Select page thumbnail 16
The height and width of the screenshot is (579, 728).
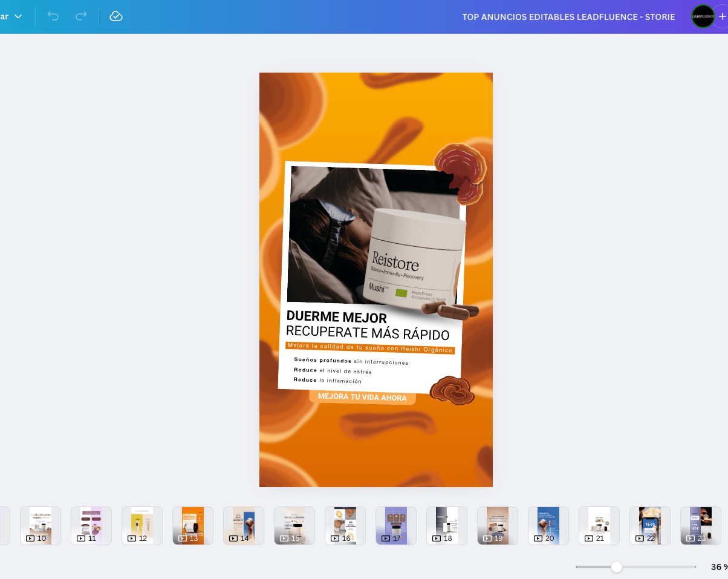point(345,526)
